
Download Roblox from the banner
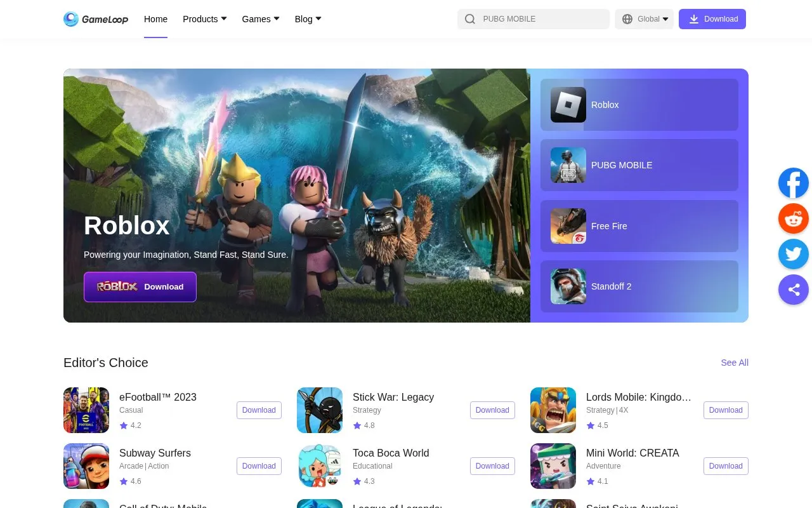[140, 287]
